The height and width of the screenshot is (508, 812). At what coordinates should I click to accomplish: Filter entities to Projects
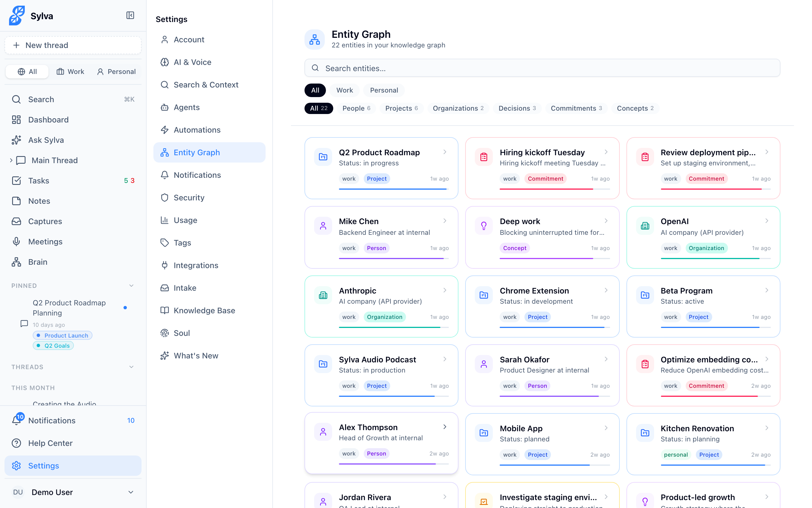pos(401,108)
